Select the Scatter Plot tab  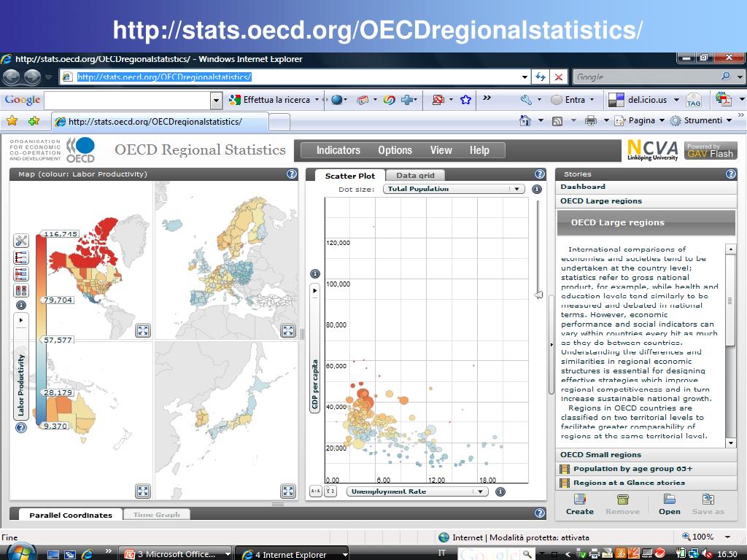coord(350,176)
